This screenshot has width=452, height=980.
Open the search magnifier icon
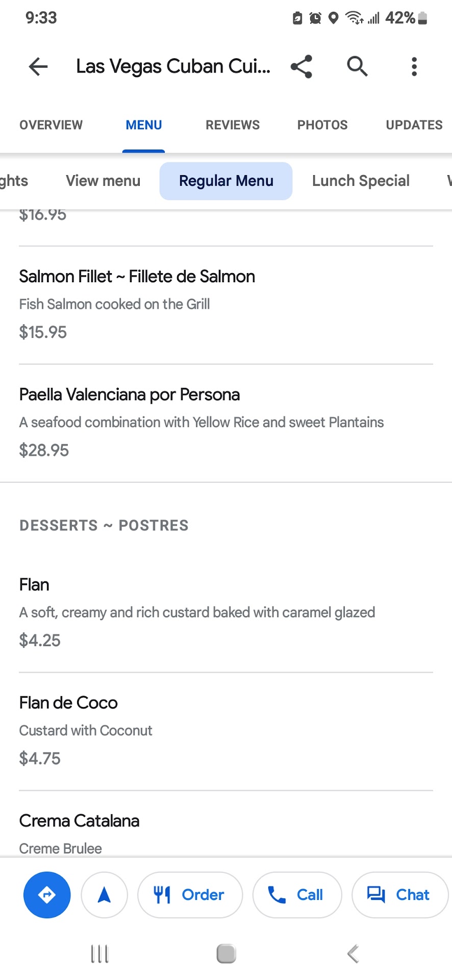tap(357, 66)
